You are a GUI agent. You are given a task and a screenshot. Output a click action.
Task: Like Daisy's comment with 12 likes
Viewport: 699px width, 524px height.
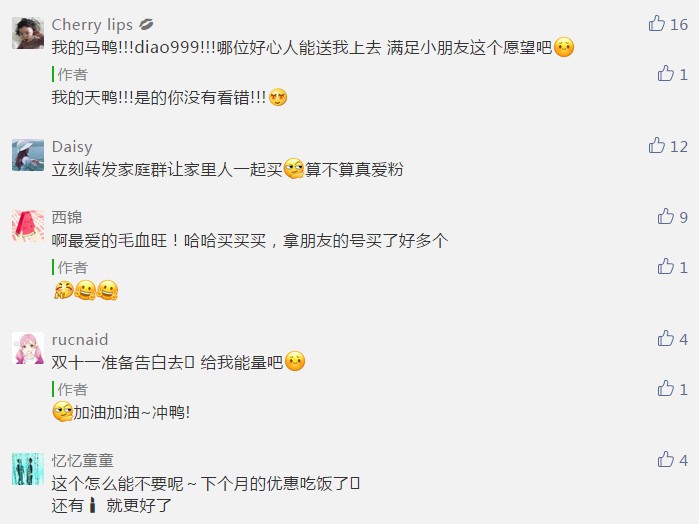656,145
